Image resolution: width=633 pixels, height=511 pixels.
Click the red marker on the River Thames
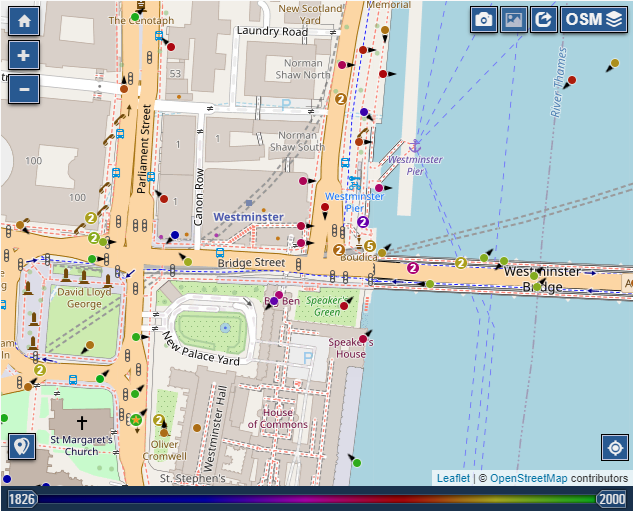(x=572, y=80)
